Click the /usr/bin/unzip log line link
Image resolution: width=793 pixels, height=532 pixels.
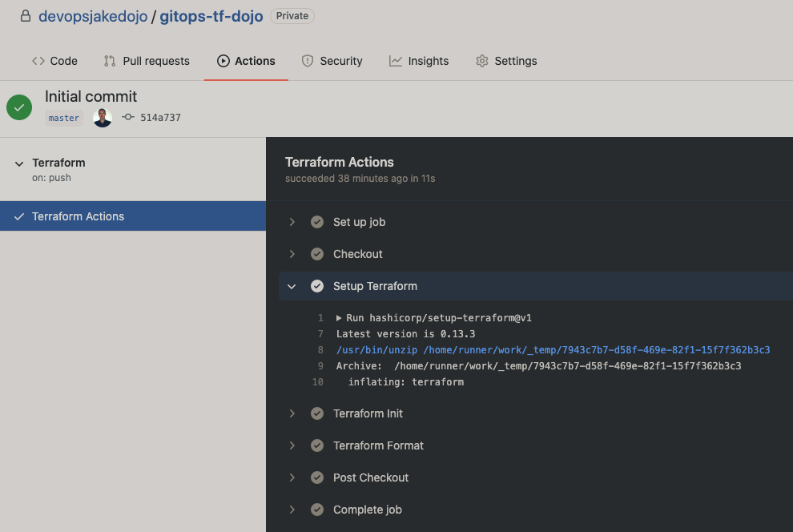[x=553, y=350]
